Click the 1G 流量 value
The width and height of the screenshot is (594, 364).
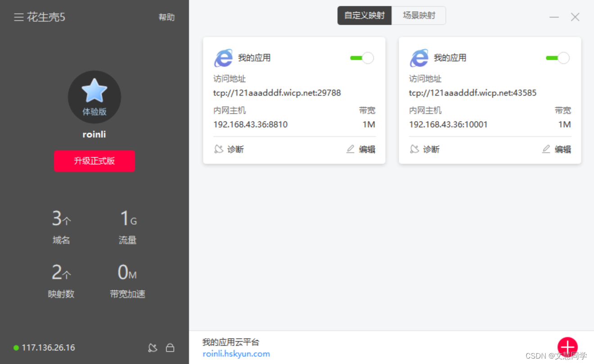pos(128,218)
